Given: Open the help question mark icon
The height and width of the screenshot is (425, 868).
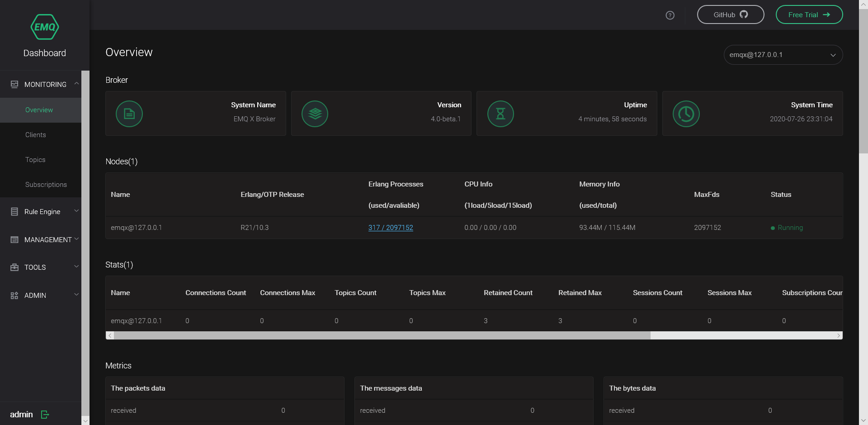Looking at the screenshot, I should click(x=670, y=15).
